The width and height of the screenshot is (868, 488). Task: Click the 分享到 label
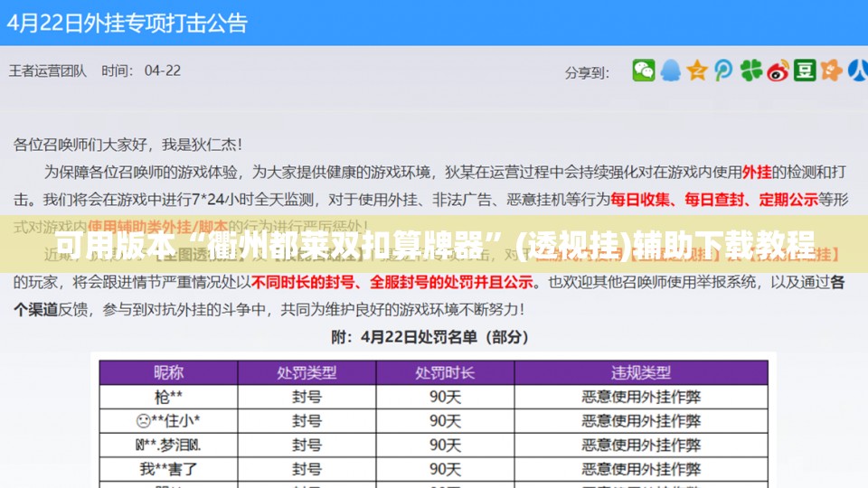pyautogui.click(x=587, y=72)
